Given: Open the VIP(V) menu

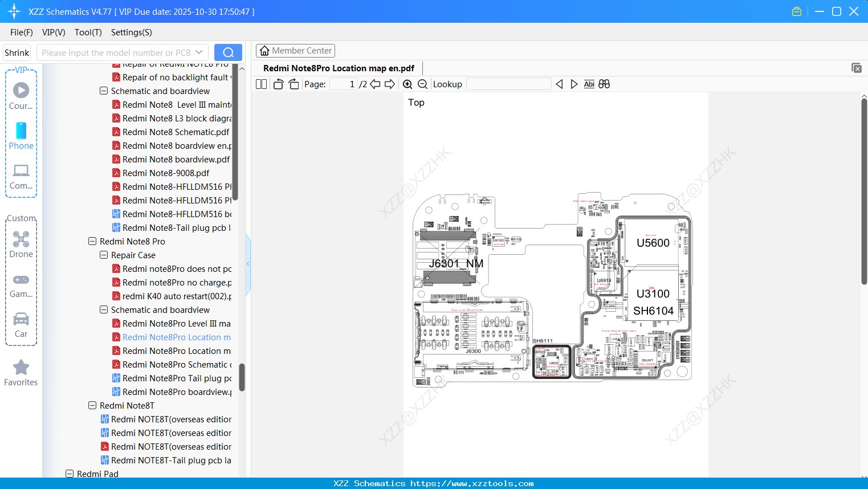Looking at the screenshot, I should [54, 32].
